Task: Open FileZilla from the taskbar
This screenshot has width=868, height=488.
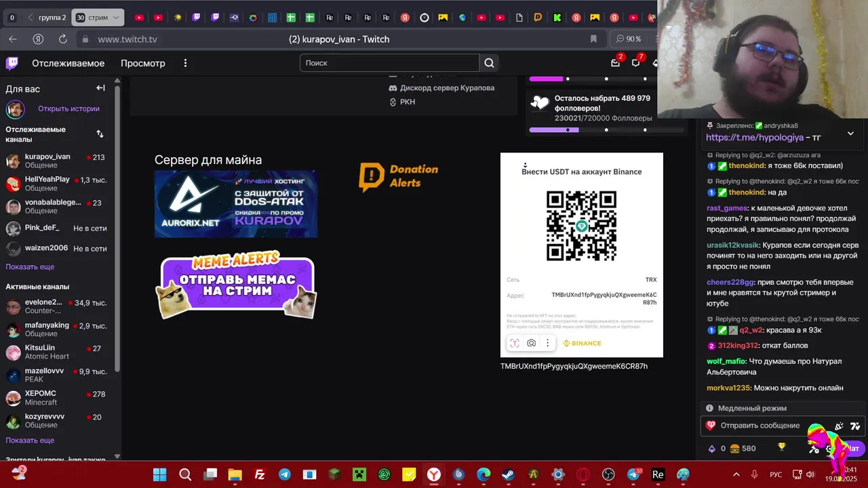Action: tap(260, 474)
